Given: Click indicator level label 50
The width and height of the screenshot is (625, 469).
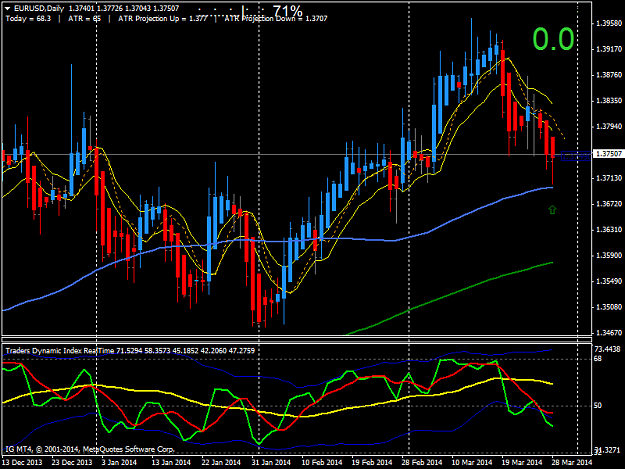Looking at the screenshot, I should pyautogui.click(x=597, y=406).
